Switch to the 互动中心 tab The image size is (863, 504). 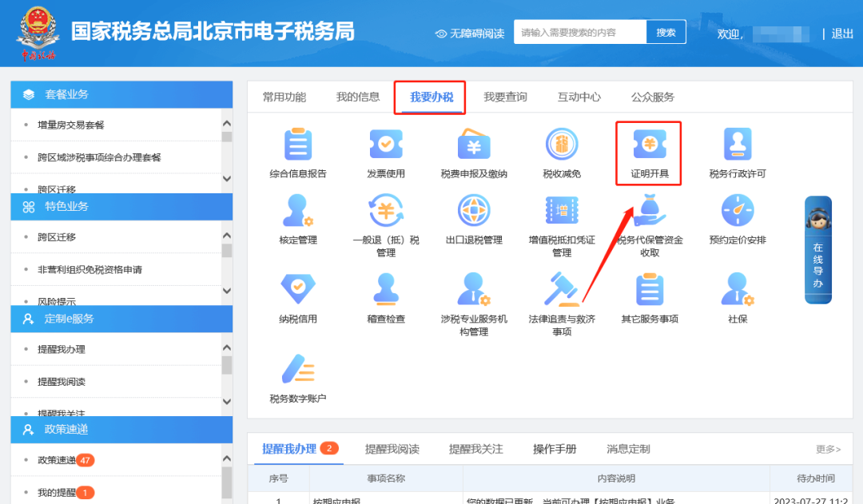click(579, 97)
